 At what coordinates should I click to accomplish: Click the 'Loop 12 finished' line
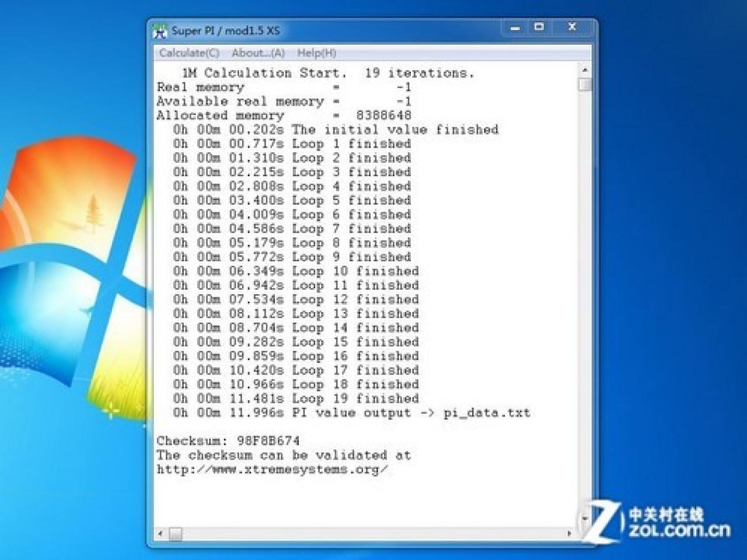[296, 300]
